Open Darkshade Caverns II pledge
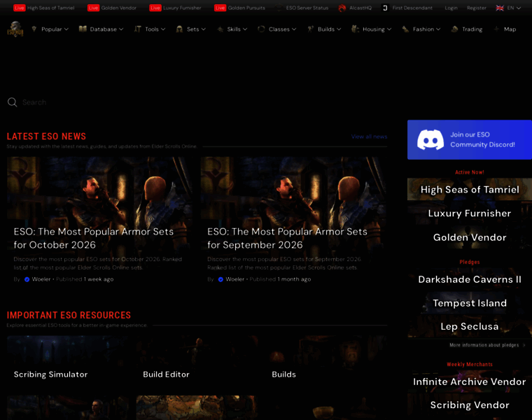This screenshot has height=420, width=532. pos(470,279)
